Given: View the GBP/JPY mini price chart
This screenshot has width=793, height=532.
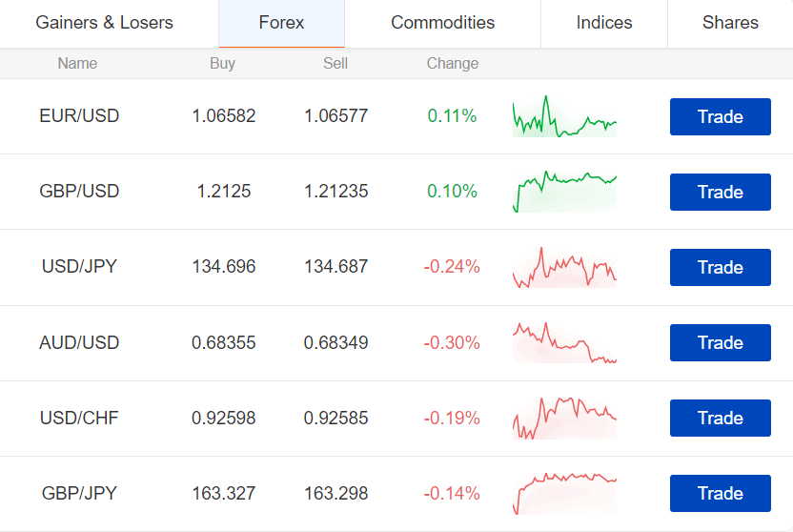Looking at the screenshot, I should tap(564, 493).
